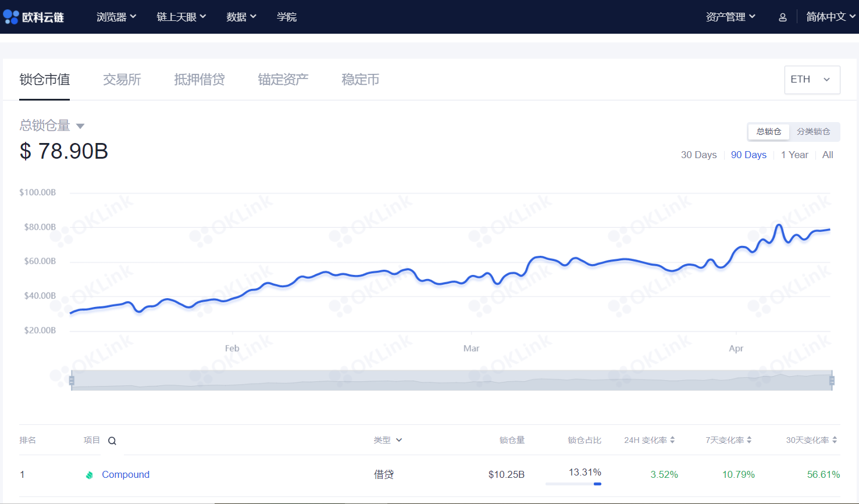Go to 学院 in the navigation
The image size is (859, 504).
287,17
